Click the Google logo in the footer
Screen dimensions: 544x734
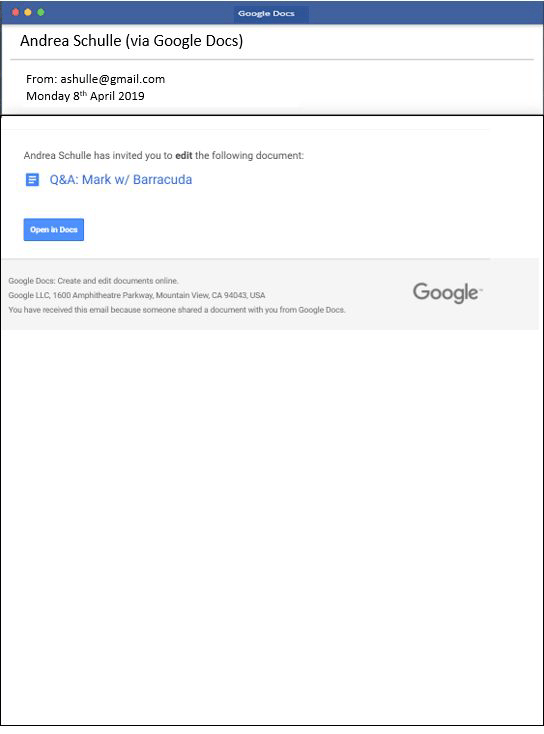(x=447, y=293)
